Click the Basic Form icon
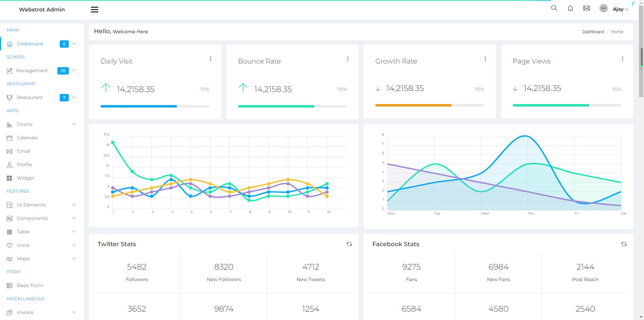The image size is (644, 320). (9, 286)
